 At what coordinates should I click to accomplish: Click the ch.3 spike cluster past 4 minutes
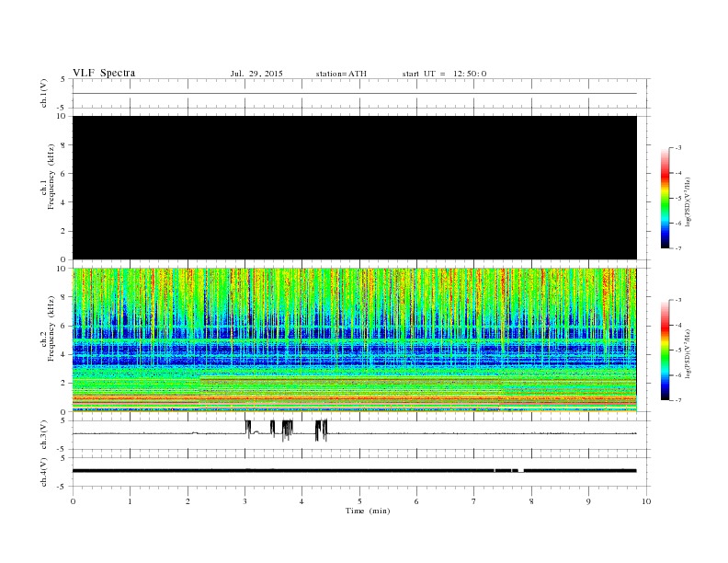tap(322, 431)
